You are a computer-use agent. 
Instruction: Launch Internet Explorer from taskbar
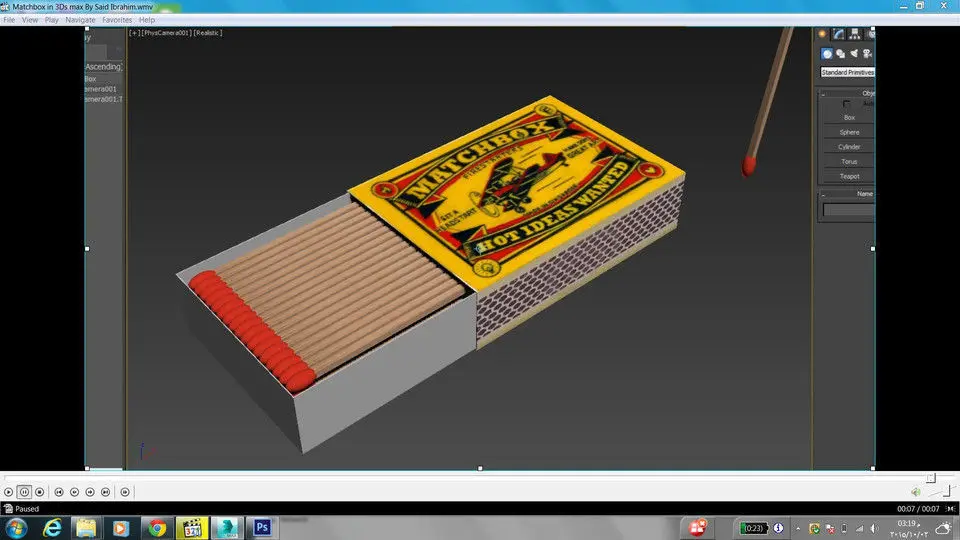click(53, 528)
